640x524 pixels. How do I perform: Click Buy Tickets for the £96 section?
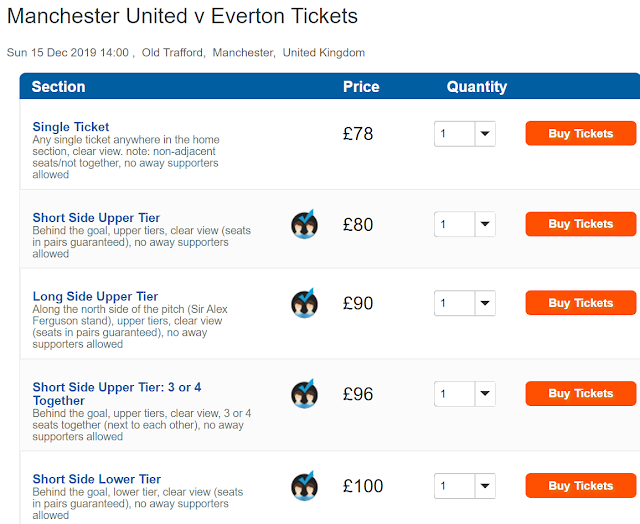(x=580, y=394)
